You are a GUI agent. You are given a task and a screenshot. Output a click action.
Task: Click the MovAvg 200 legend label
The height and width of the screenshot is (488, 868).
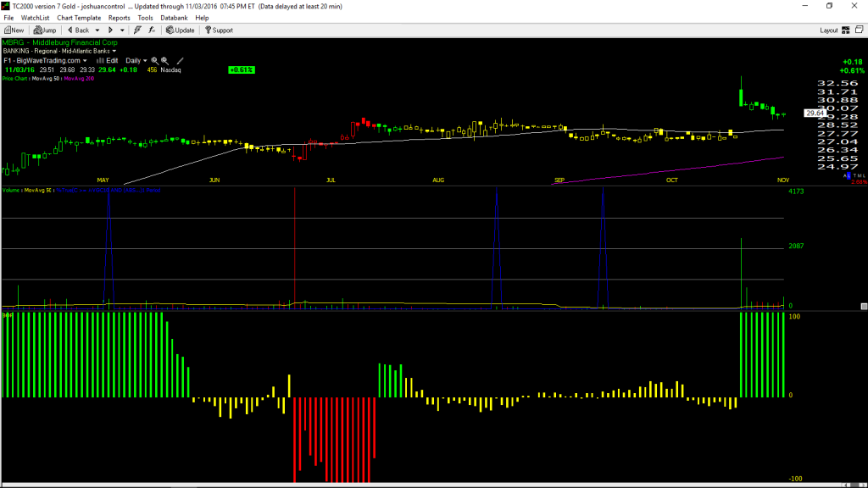(79, 79)
